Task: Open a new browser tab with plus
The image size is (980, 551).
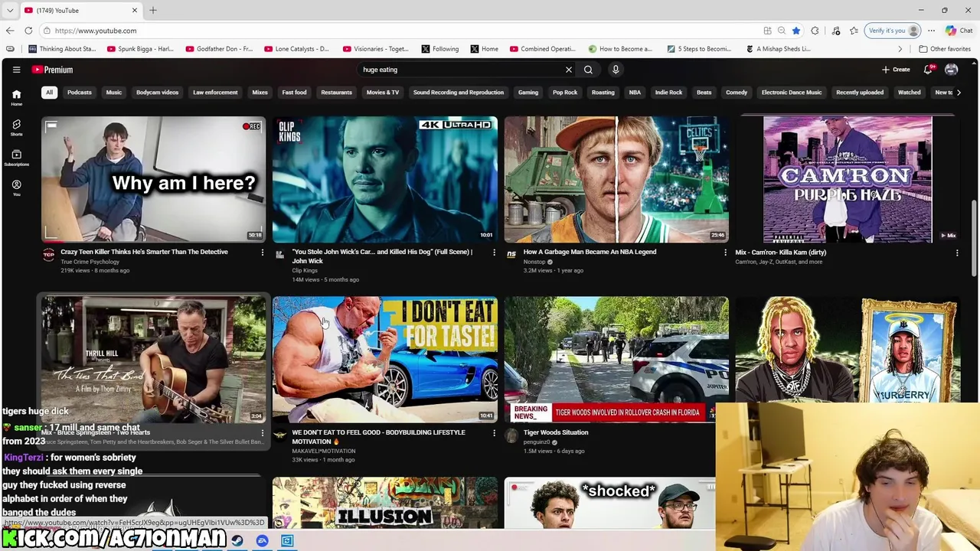Action: (x=153, y=10)
